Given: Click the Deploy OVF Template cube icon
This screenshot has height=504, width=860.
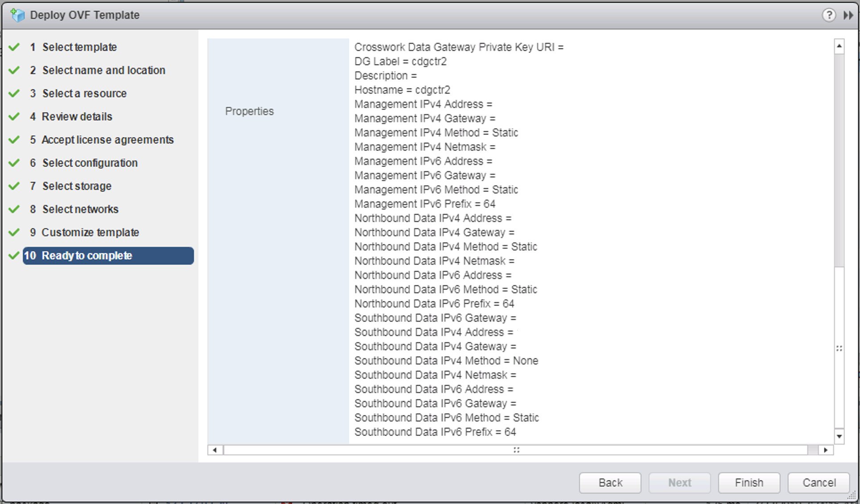Looking at the screenshot, I should coord(18,14).
